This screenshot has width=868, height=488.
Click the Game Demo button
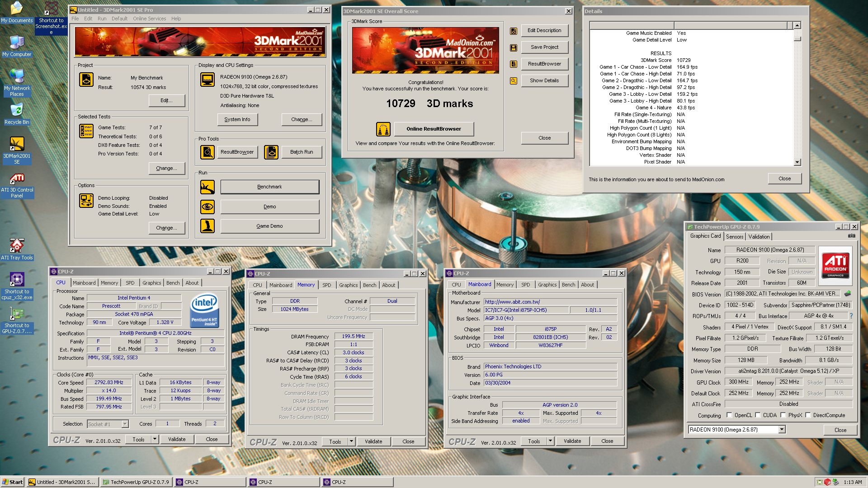[269, 226]
